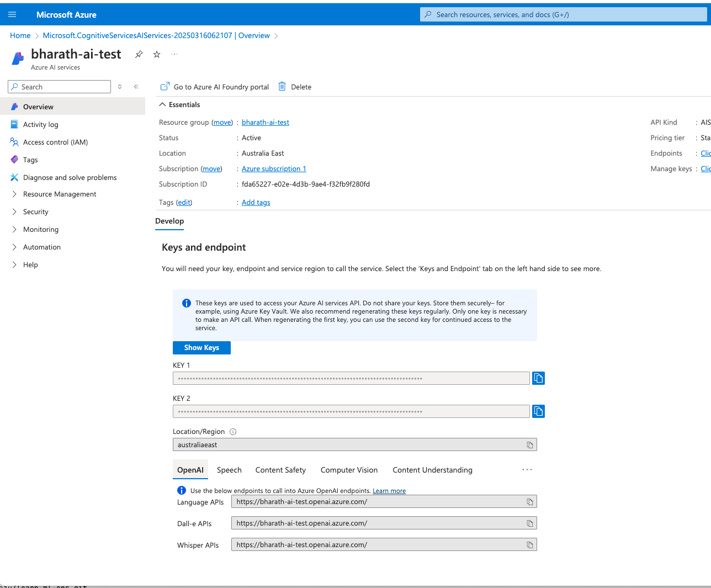Click the Diagnose and solve problems icon
This screenshot has height=588, width=711.
[14, 177]
